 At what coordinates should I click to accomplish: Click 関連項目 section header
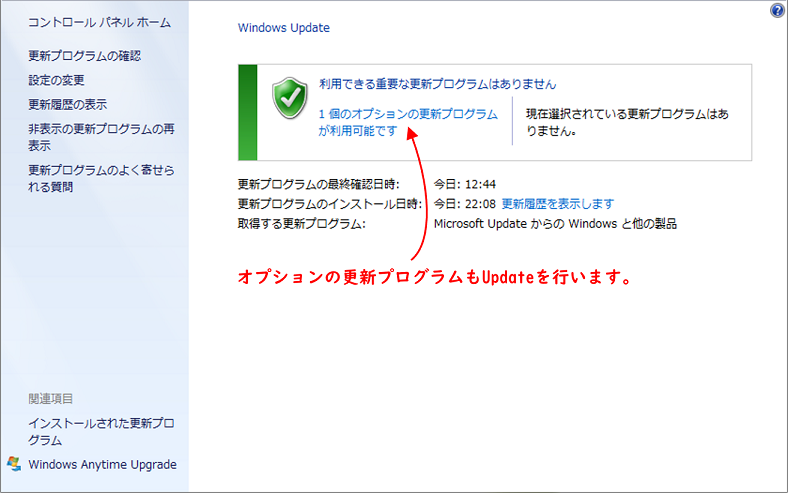(50, 399)
